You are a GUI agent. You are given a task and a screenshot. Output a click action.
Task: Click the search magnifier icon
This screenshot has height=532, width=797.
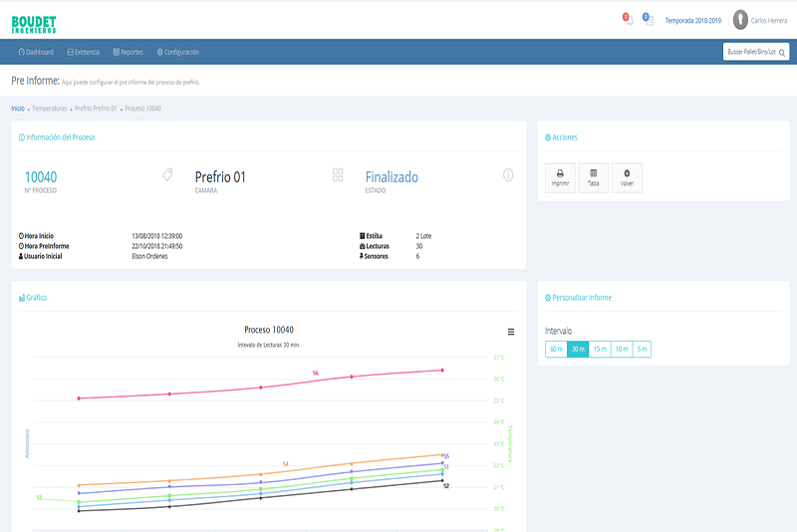782,53
